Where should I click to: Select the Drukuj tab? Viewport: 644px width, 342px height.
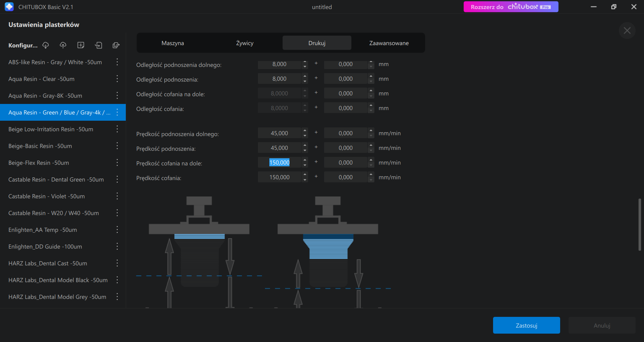317,43
